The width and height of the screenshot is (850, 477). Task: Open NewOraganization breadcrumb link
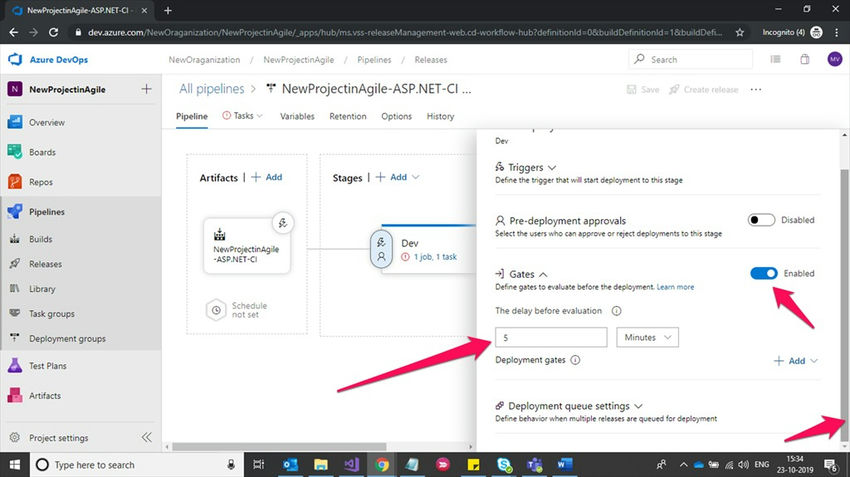(x=204, y=60)
